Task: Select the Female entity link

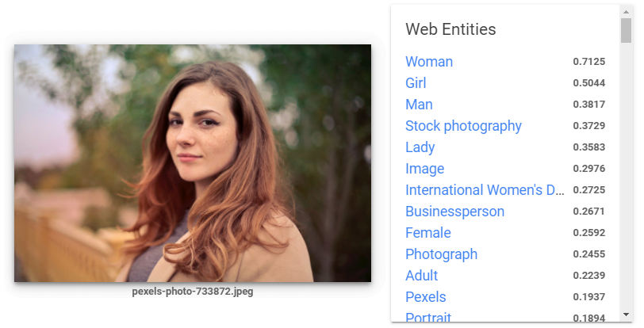Action: click(x=427, y=233)
